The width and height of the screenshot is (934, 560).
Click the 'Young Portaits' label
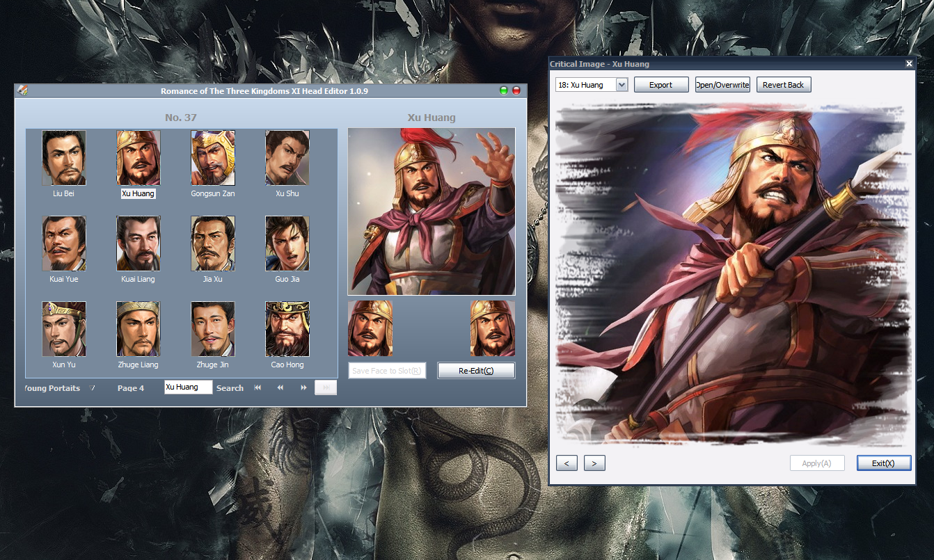pyautogui.click(x=52, y=388)
